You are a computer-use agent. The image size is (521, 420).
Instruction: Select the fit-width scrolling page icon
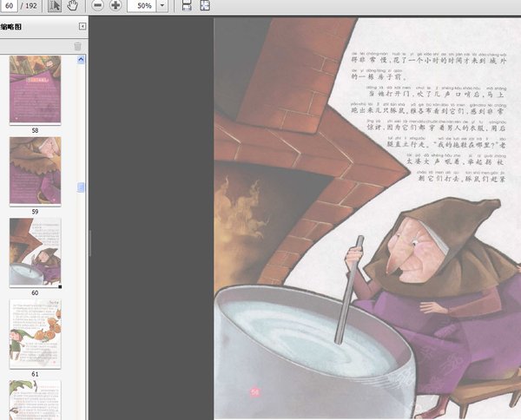(187, 5)
